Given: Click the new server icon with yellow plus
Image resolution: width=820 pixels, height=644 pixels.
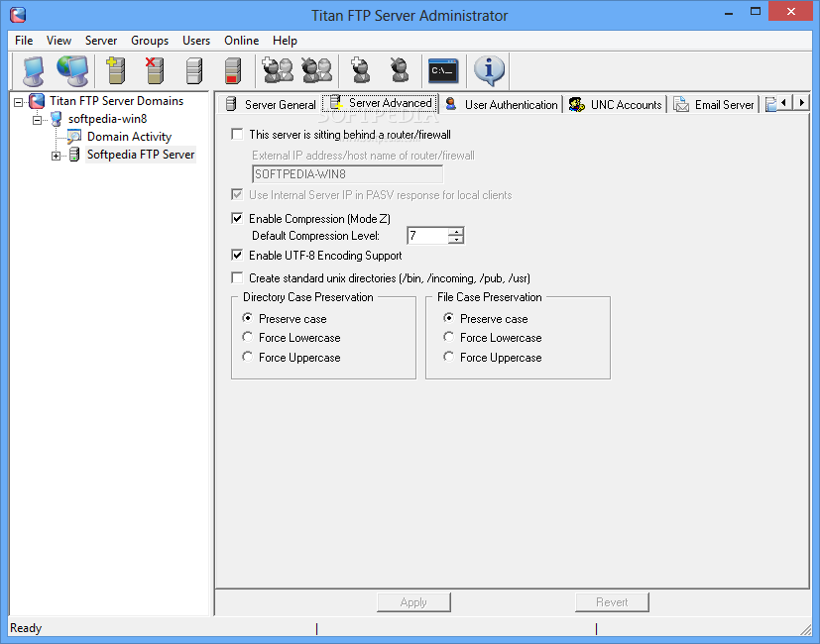Looking at the screenshot, I should click(x=116, y=70).
